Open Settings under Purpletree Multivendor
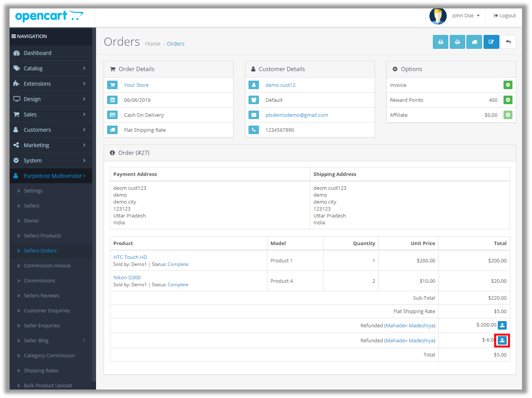The height and width of the screenshot is (398, 532). coord(51,191)
